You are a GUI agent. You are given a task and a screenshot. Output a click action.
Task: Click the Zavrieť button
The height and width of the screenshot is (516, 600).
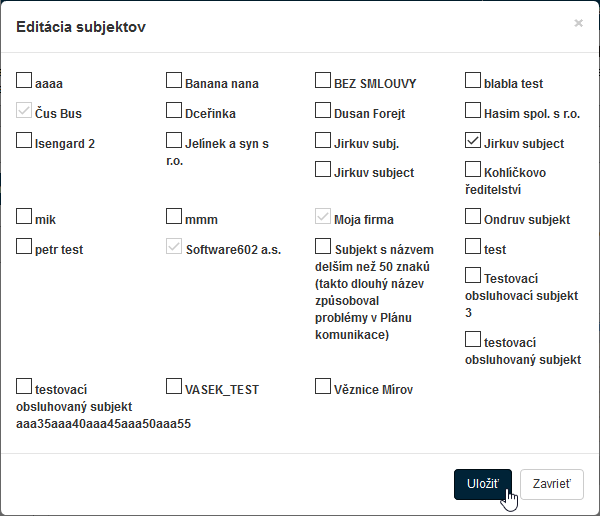click(x=551, y=483)
